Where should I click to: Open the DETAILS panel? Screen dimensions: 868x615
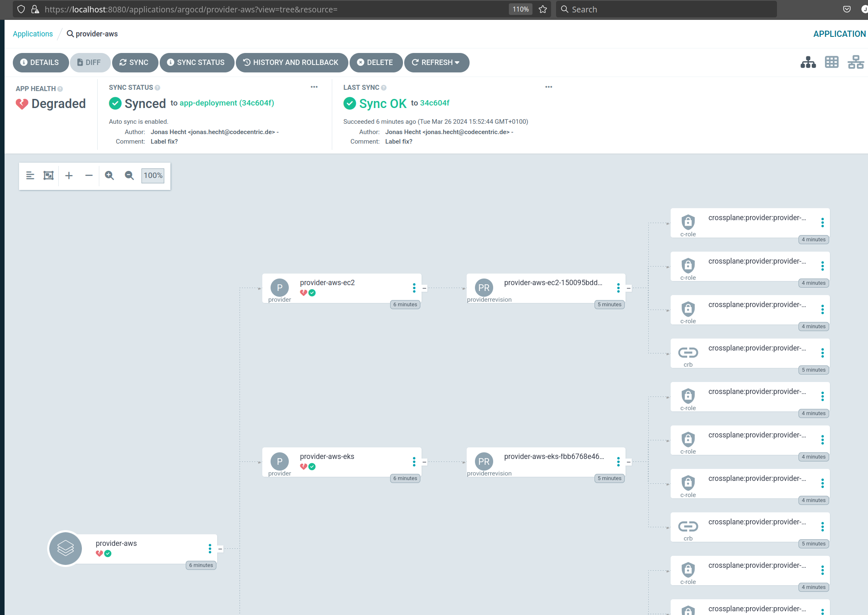(40, 62)
